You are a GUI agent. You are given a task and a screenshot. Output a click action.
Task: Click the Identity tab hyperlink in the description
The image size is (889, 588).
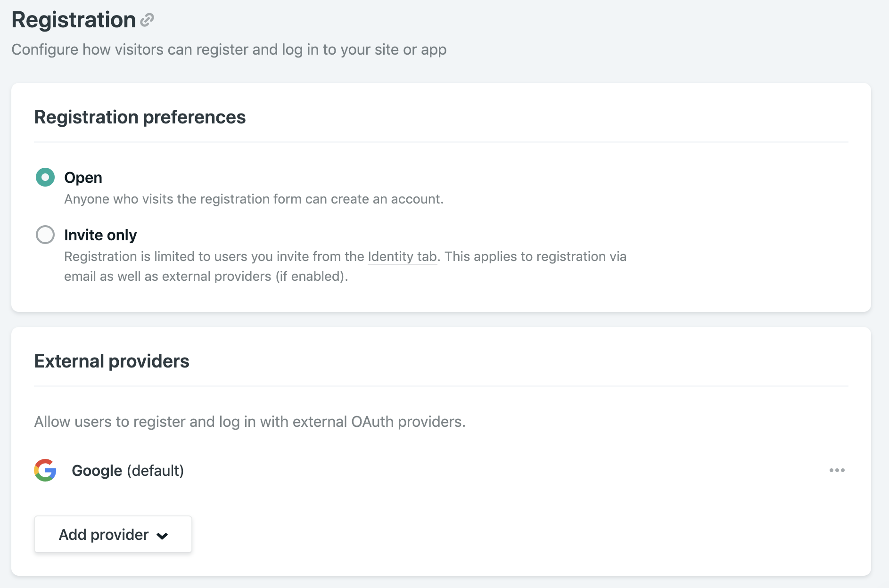pyautogui.click(x=402, y=256)
